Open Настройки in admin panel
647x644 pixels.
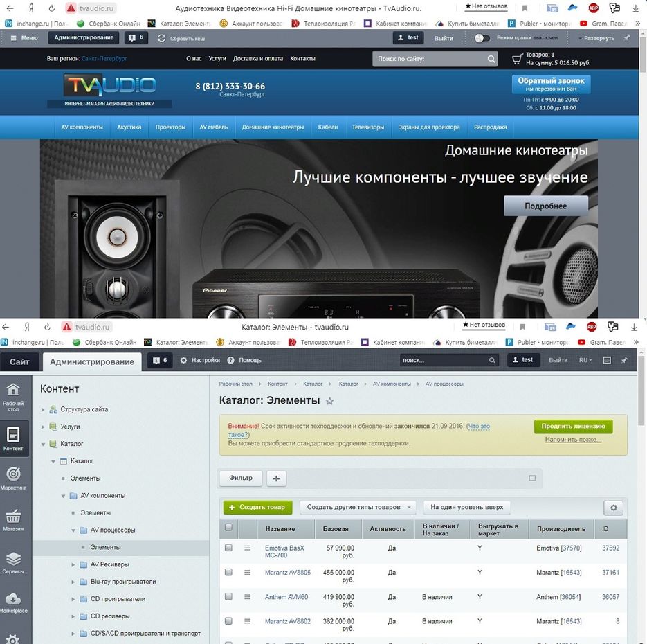point(200,360)
